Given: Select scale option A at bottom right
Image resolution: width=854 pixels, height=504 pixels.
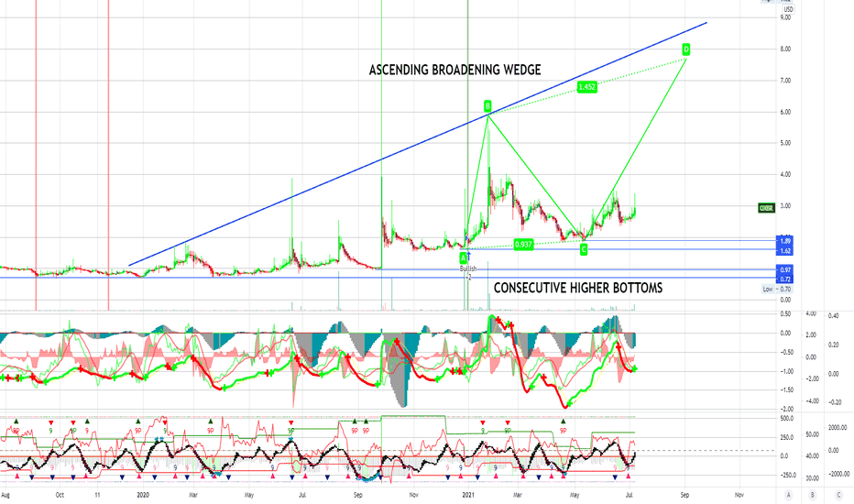Looking at the screenshot, I should tap(788, 495).
